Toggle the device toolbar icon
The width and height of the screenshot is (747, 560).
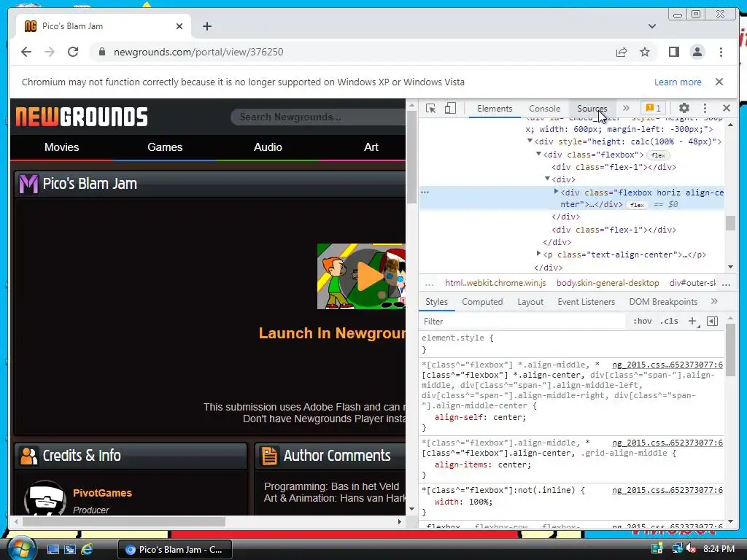tap(450, 109)
